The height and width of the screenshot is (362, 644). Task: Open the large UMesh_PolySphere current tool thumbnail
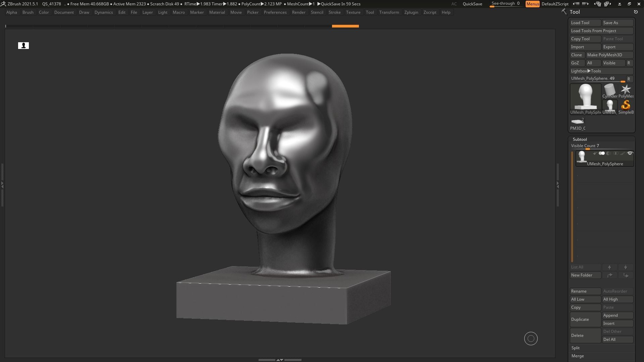pos(585,99)
